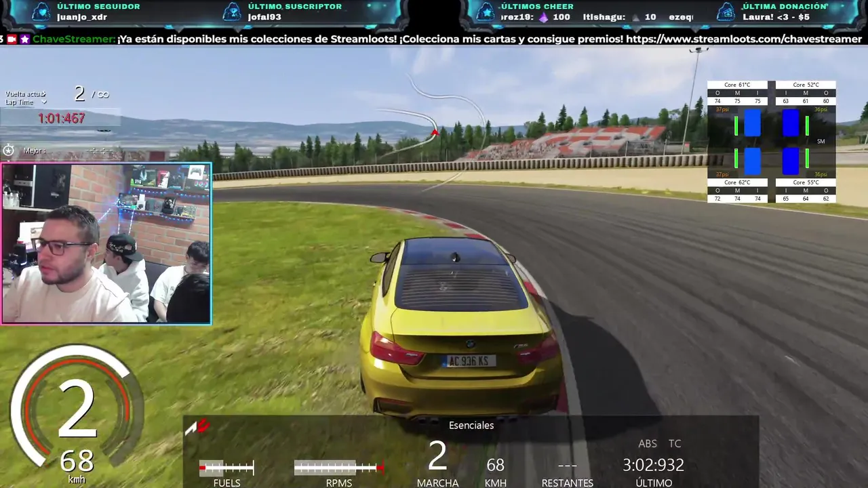The height and width of the screenshot is (488, 868).
Task: Open the Lap Time dropdown chevron
Action: (44, 102)
